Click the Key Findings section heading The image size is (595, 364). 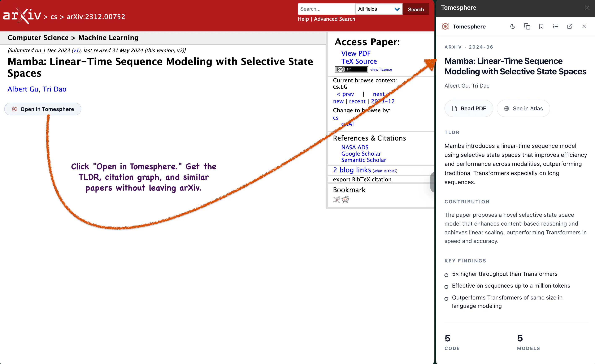(x=465, y=261)
